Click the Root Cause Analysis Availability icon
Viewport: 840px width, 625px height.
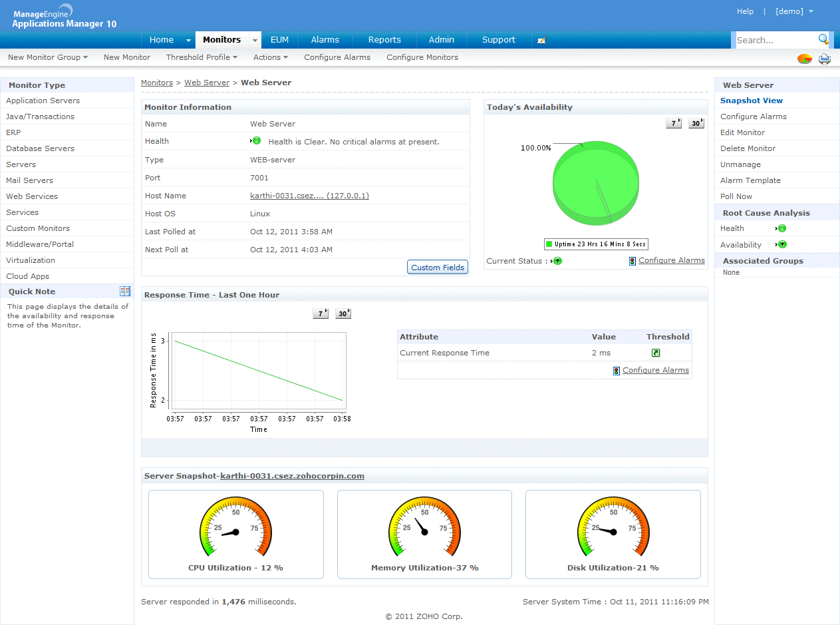[781, 245]
